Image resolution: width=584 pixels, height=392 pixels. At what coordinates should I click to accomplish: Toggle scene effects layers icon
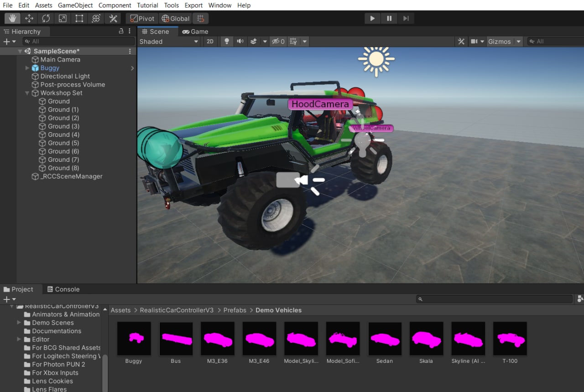point(254,41)
